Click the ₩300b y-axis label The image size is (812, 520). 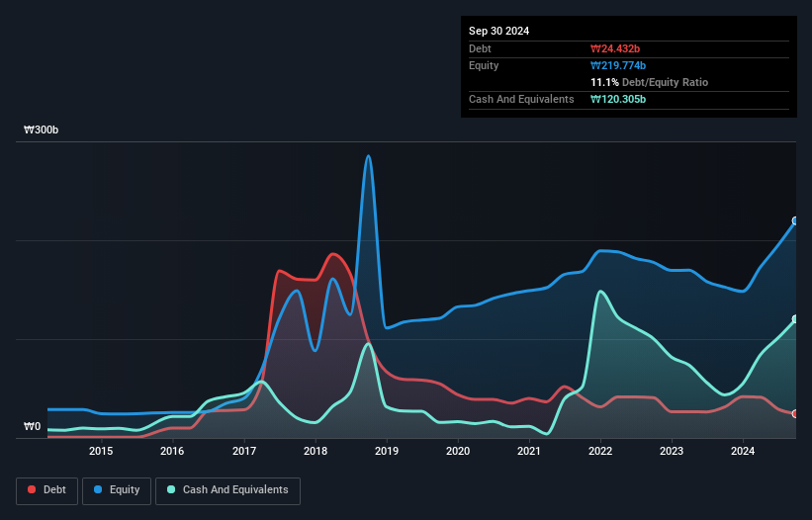coord(41,130)
